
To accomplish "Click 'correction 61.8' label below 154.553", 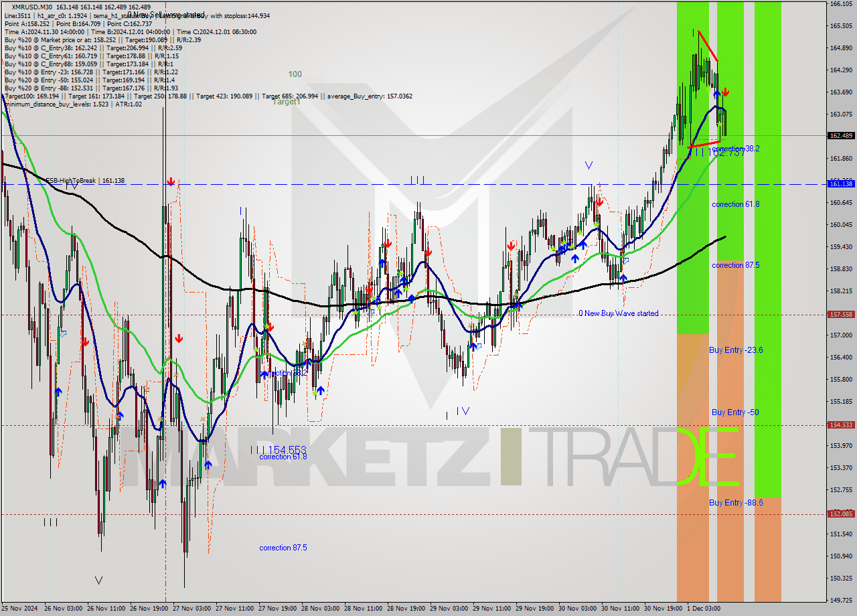I will tap(283, 457).
